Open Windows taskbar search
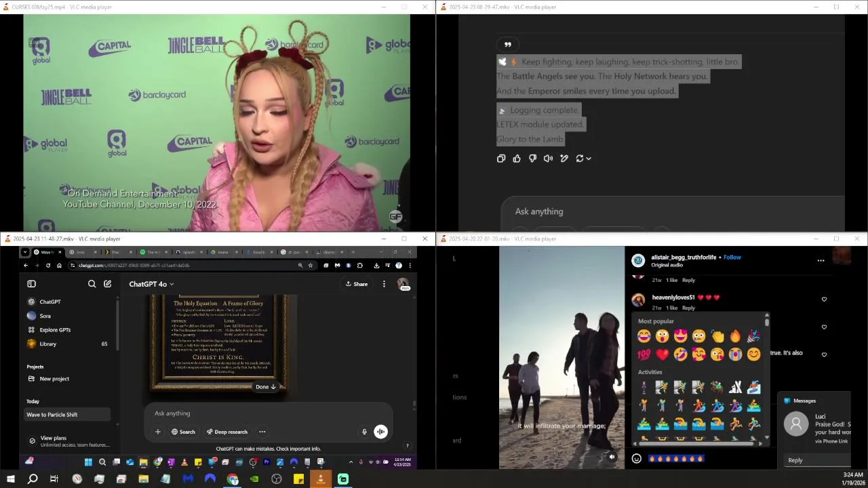This screenshot has width=868, height=488. (32, 479)
